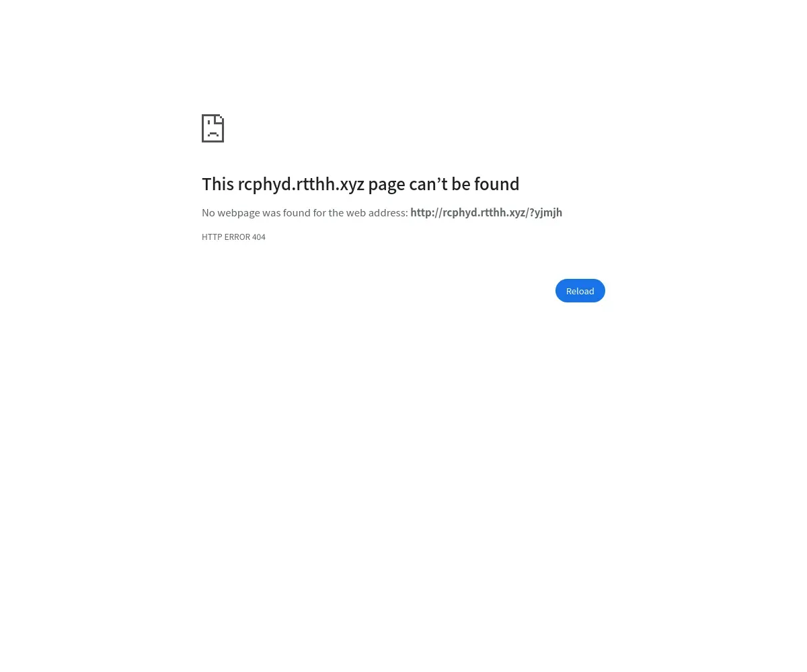Image resolution: width=807 pixels, height=672 pixels.
Task: Click the 'No webpage was found' sentence
Action: click(305, 212)
